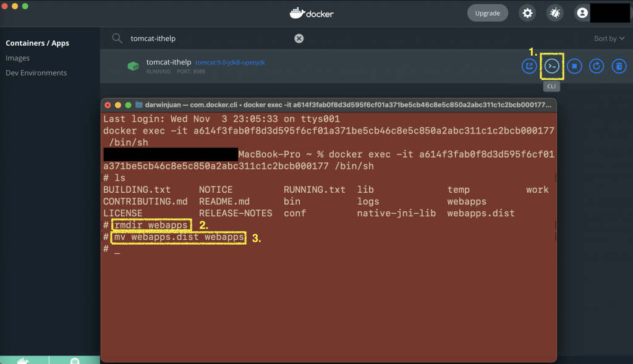Click the Kubernetes icon at bottom left
Viewport: 633px width, 364px height.
click(75, 361)
